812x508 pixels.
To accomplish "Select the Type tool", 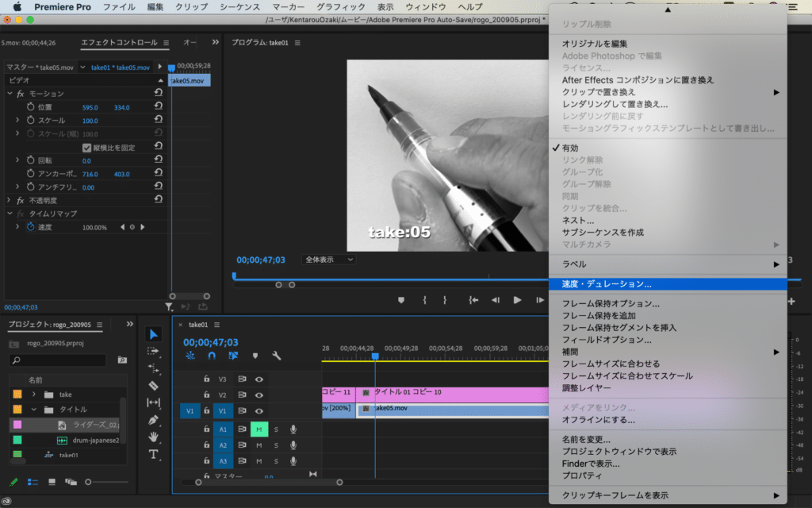I will (154, 455).
